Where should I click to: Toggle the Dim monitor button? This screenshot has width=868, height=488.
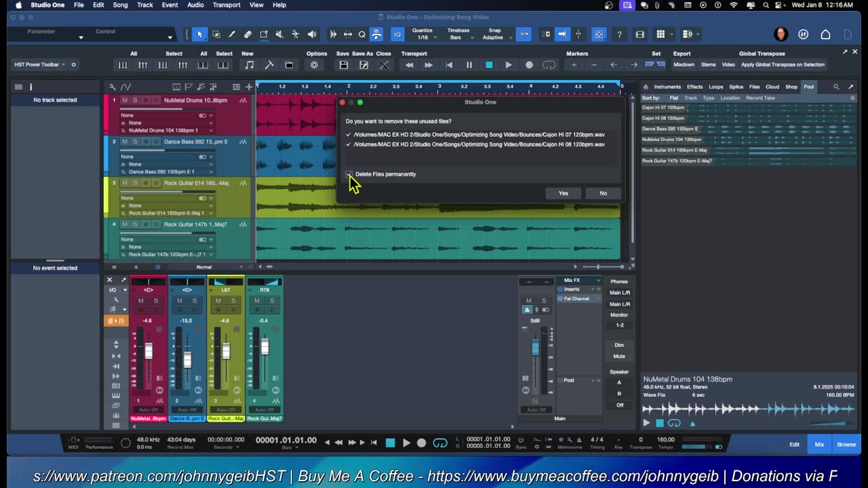tap(619, 345)
